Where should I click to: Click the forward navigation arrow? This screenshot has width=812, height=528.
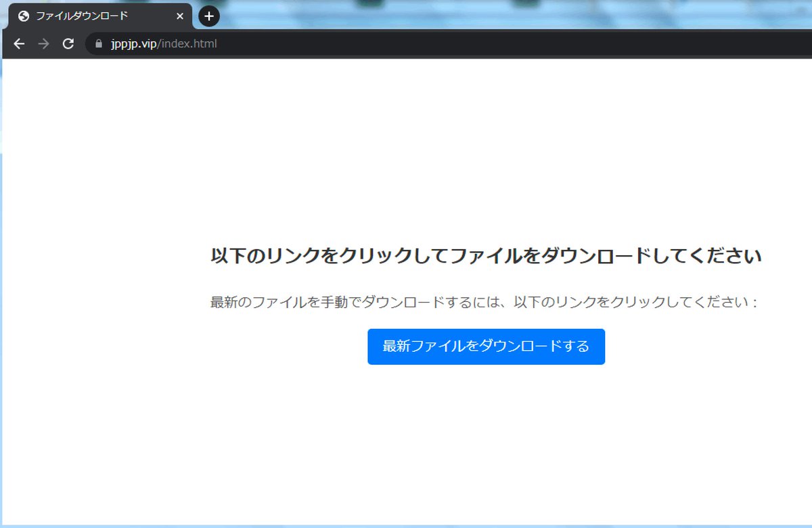[43, 43]
